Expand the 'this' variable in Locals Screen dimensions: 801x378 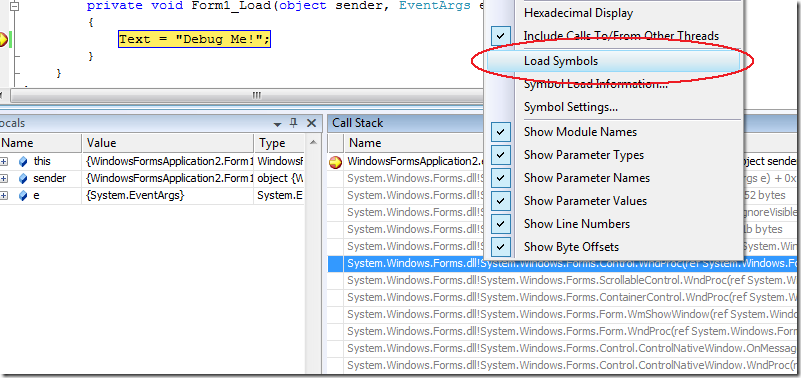[4, 161]
